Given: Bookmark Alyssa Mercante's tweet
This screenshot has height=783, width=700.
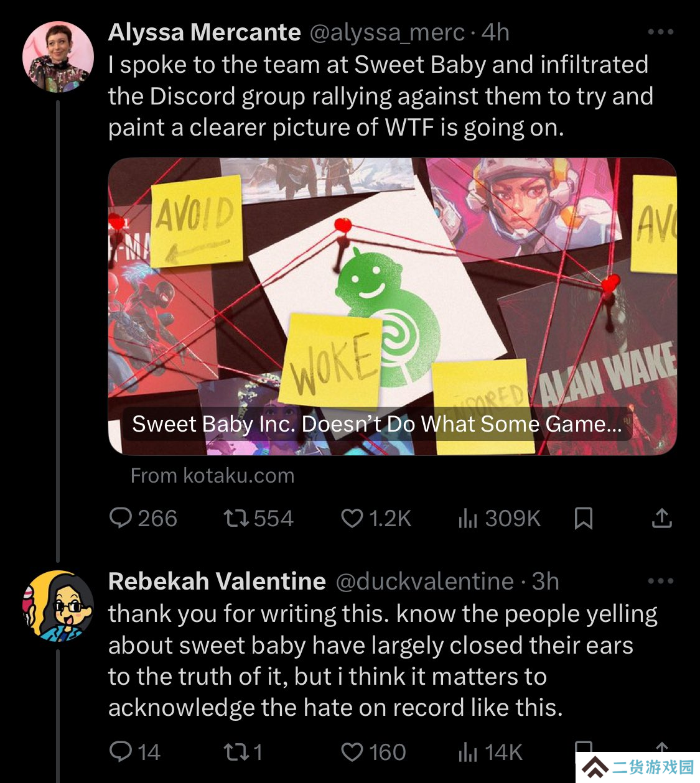Looking at the screenshot, I should [583, 518].
